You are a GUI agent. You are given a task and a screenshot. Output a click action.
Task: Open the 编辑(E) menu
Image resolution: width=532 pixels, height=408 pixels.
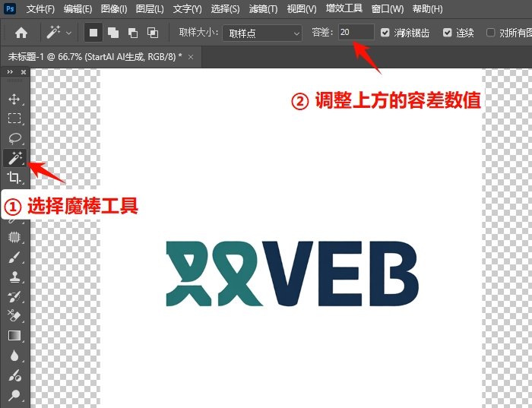coord(78,8)
